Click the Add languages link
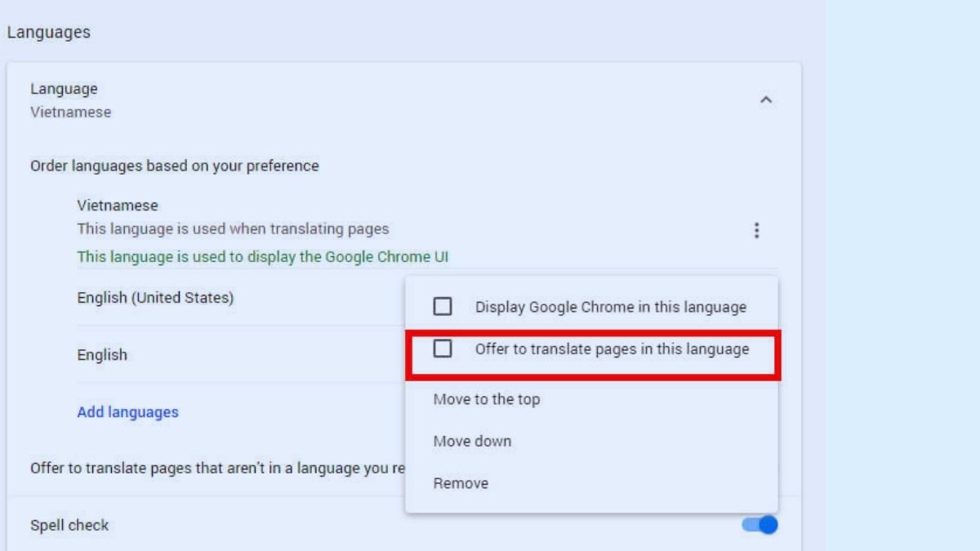This screenshot has height=551, width=980. click(127, 412)
